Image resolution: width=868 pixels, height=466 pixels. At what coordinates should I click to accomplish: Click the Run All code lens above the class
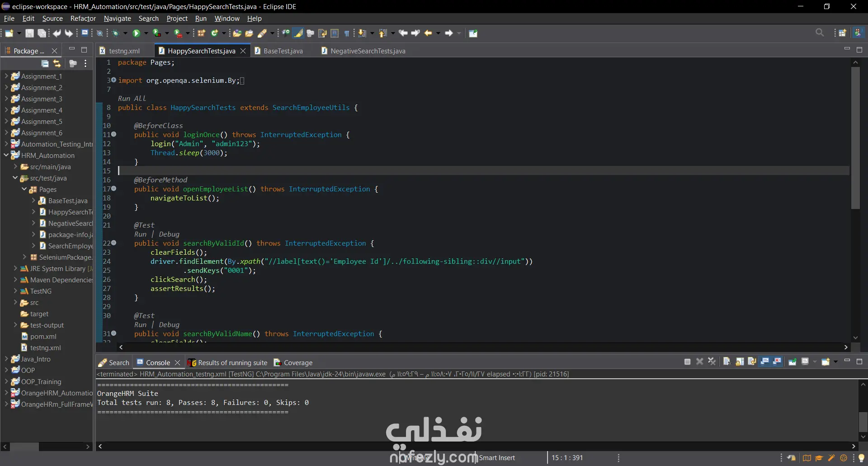click(x=132, y=98)
